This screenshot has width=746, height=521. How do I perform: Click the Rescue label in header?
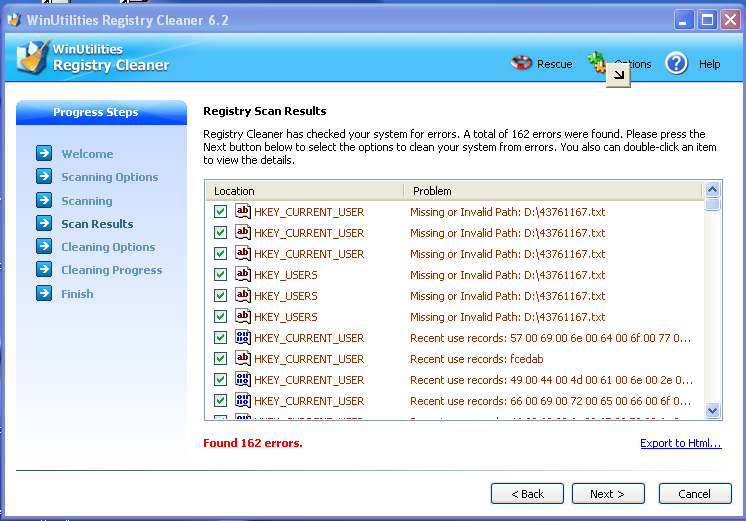(x=554, y=64)
